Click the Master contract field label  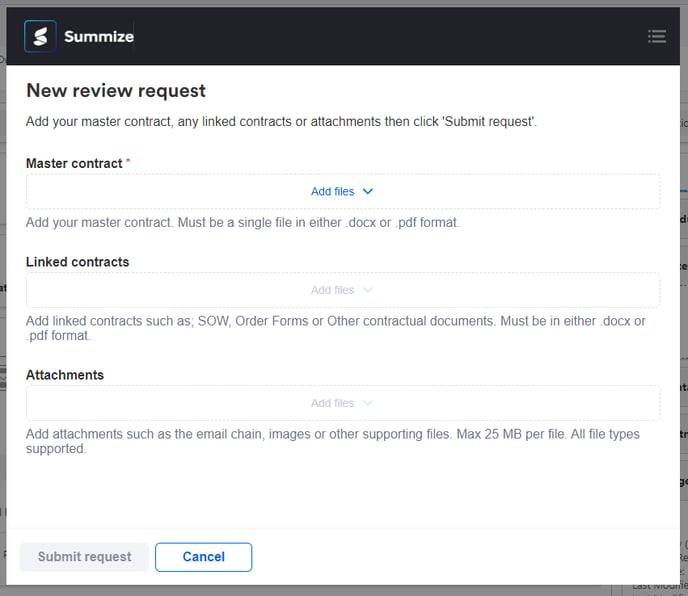[74, 163]
